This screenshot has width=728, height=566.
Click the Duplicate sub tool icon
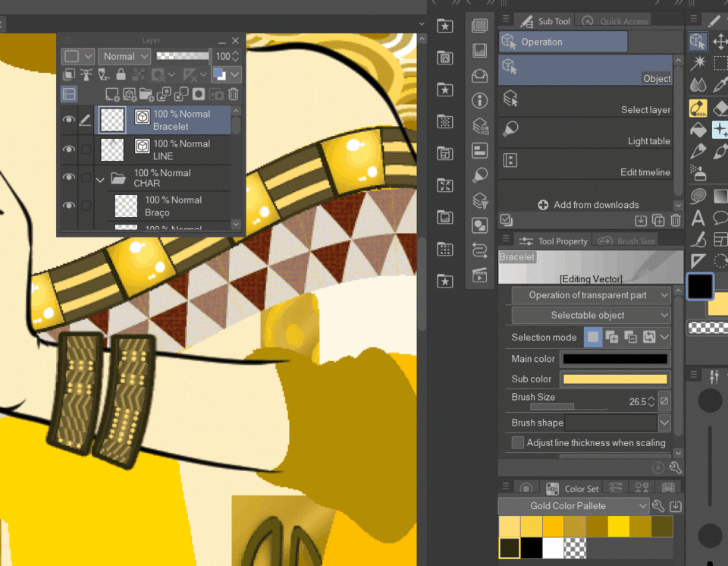tap(658, 220)
